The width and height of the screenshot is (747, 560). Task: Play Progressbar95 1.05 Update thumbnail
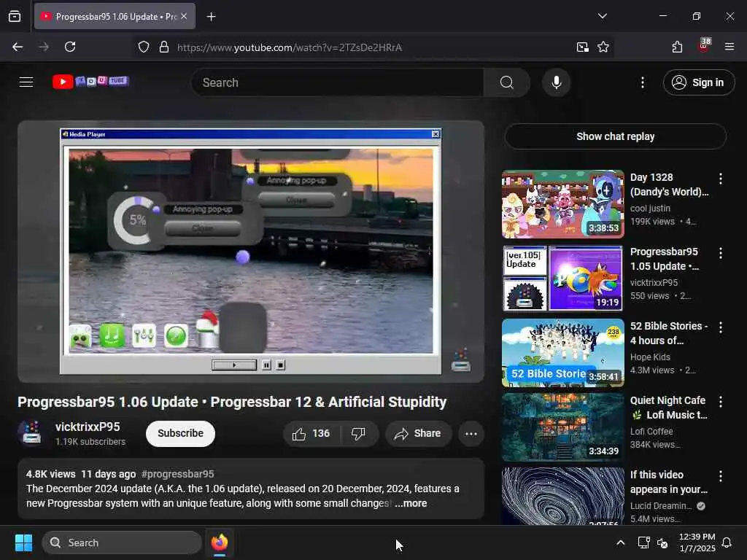[562, 278]
